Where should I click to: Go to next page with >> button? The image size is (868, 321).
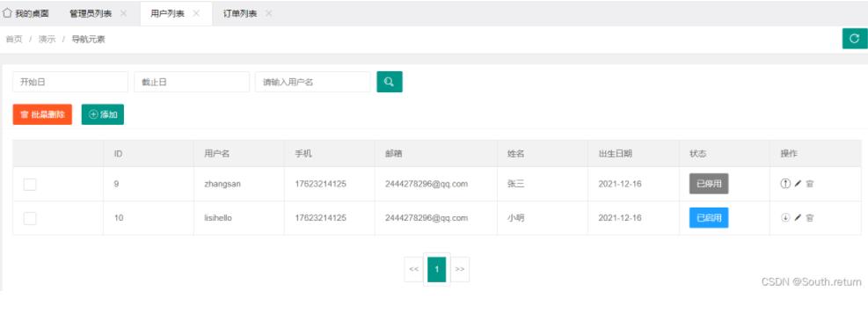pos(459,269)
